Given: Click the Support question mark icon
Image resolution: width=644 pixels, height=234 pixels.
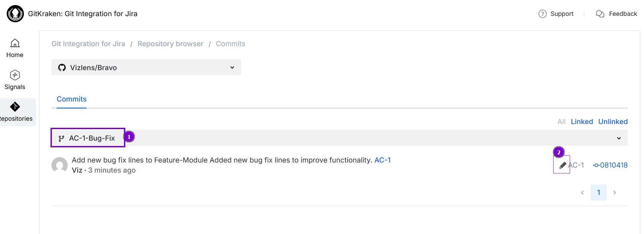Looking at the screenshot, I should (542, 14).
